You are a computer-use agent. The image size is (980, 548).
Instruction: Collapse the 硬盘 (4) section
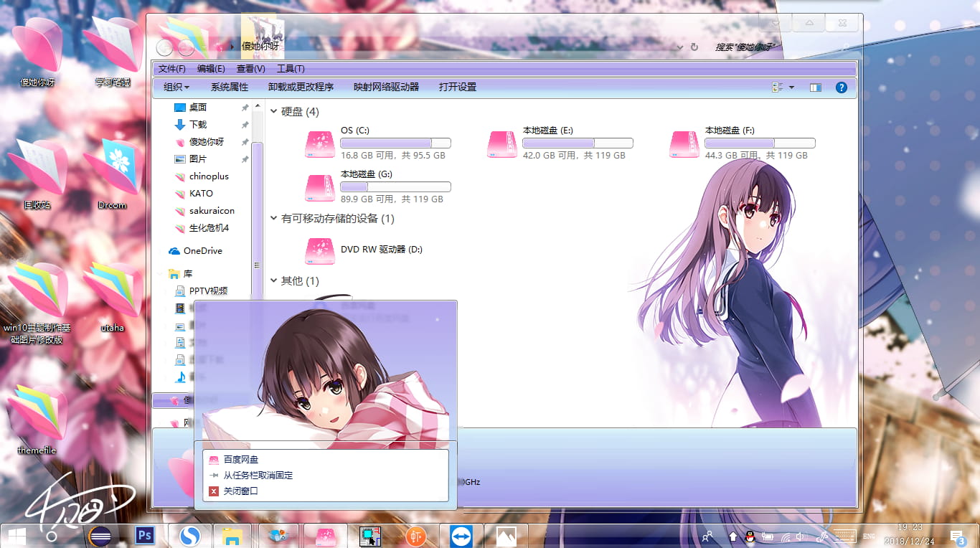(273, 111)
